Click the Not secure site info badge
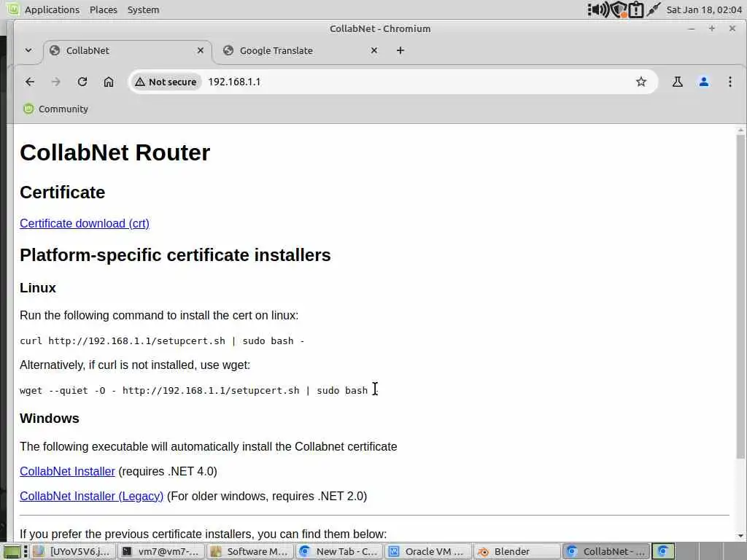The height and width of the screenshot is (560, 747). (166, 82)
